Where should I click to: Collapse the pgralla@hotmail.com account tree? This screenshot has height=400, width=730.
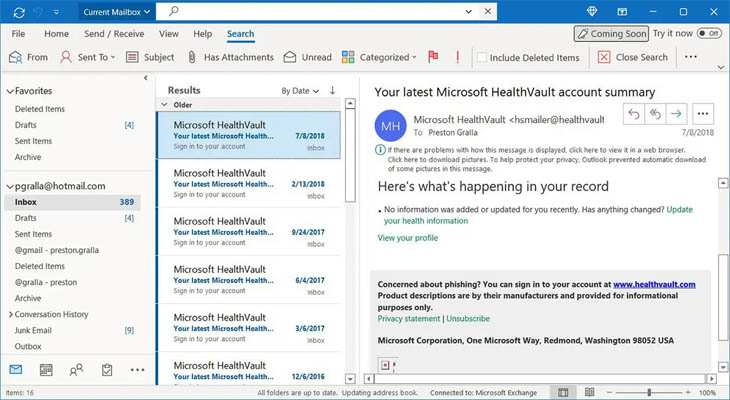pos(10,186)
